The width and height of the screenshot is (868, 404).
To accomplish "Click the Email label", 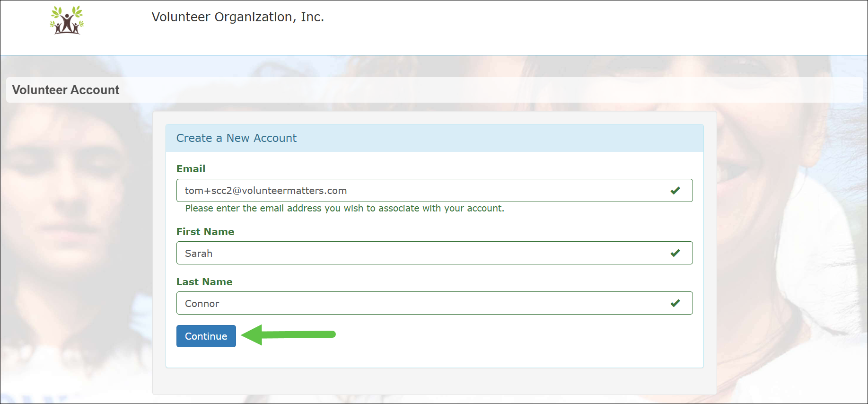I will click(191, 169).
